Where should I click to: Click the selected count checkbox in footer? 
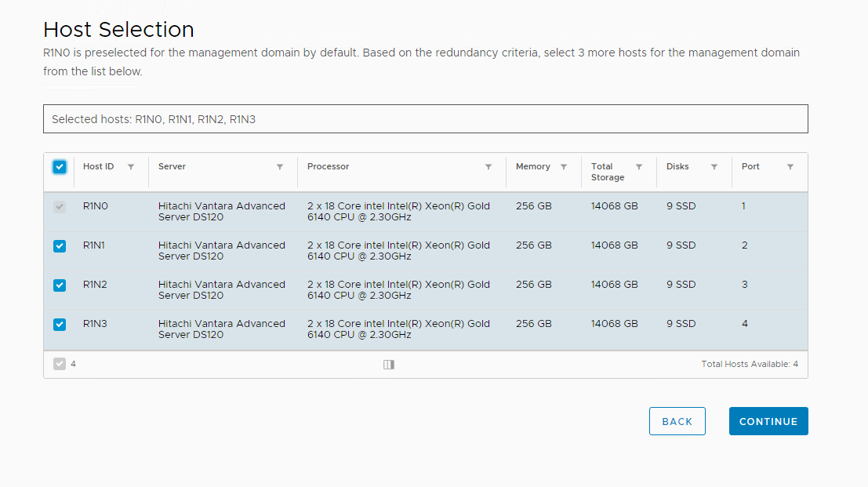pos(60,364)
